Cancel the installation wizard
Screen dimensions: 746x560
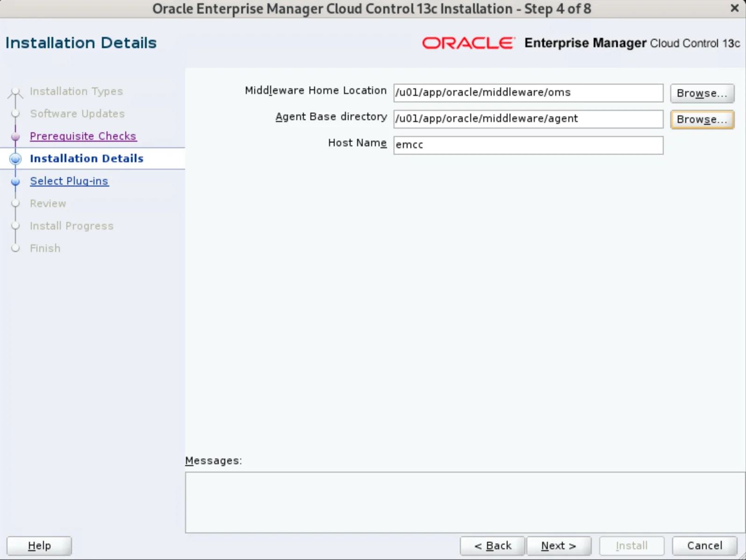704,546
